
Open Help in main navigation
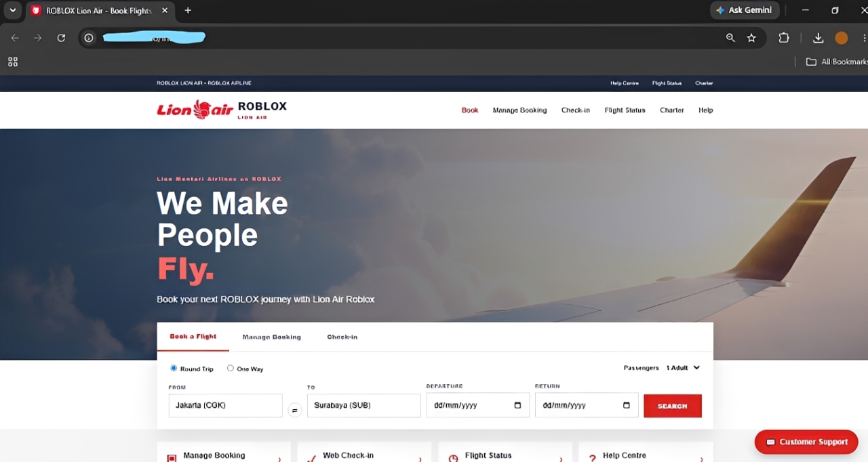[706, 110]
